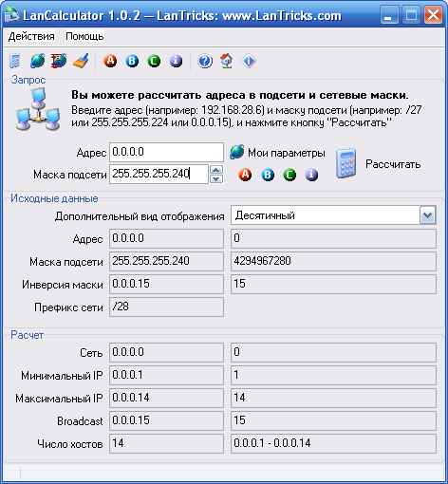This screenshot has width=448, height=484.
Task: Open the Помощь menu
Action: [x=84, y=36]
